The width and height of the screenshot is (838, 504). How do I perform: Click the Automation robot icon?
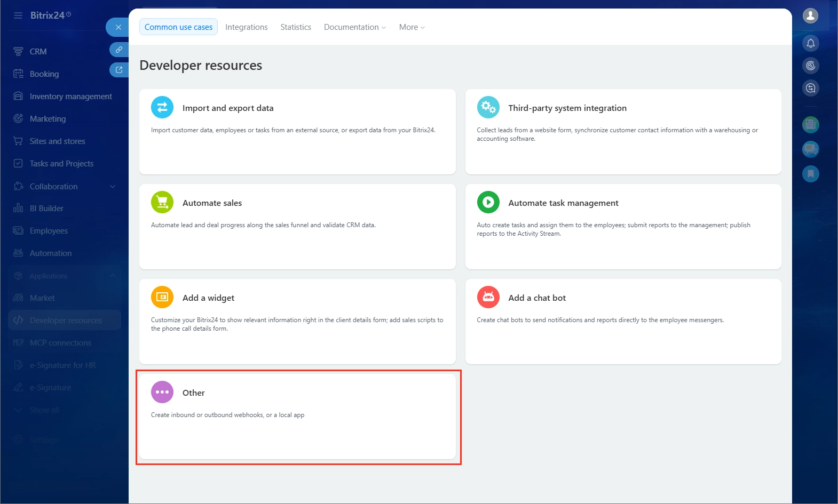point(18,253)
